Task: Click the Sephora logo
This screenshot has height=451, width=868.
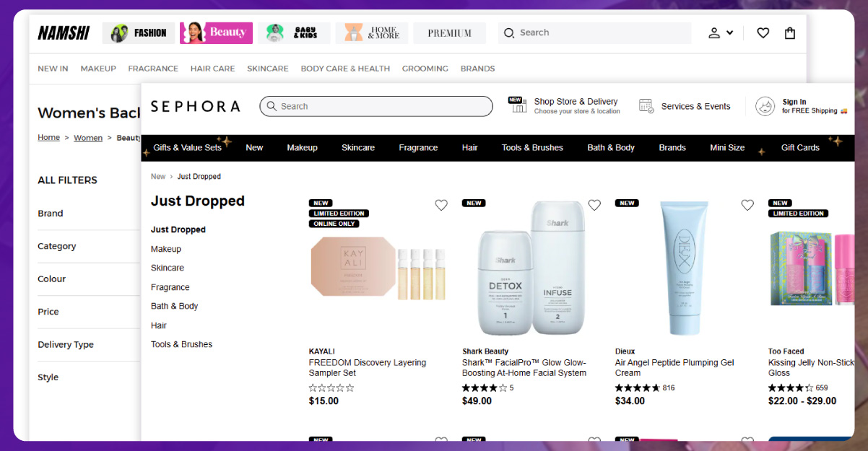Action: (x=195, y=106)
